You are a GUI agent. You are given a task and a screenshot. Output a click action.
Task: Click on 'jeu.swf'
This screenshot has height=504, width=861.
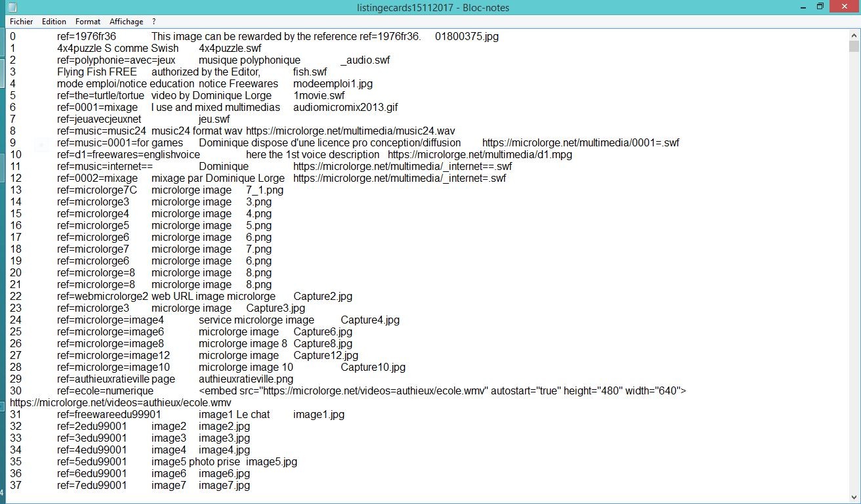(214, 119)
